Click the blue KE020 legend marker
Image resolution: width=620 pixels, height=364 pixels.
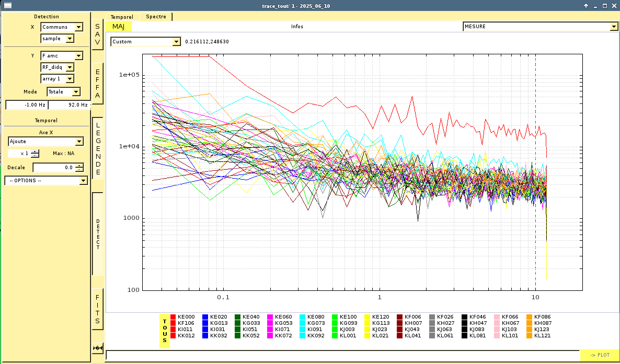pyautogui.click(x=206, y=317)
